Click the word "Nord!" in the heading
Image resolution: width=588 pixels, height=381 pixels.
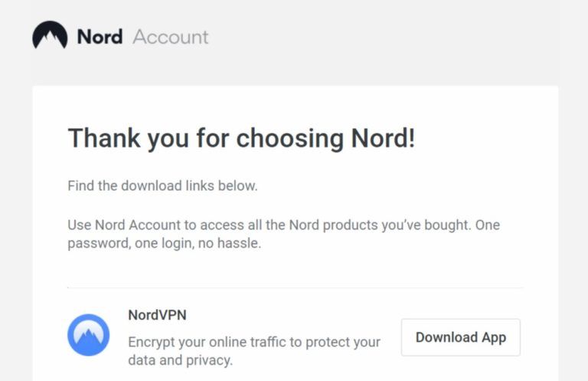click(383, 139)
